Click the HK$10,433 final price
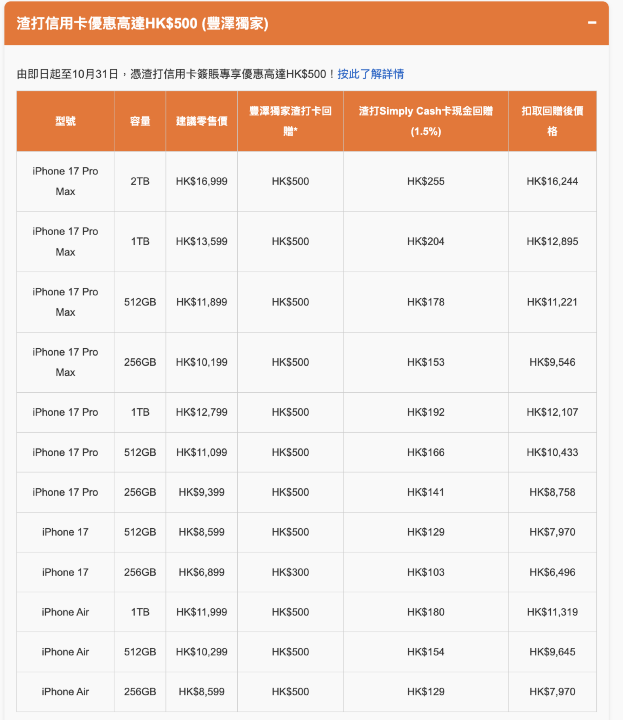 click(552, 452)
